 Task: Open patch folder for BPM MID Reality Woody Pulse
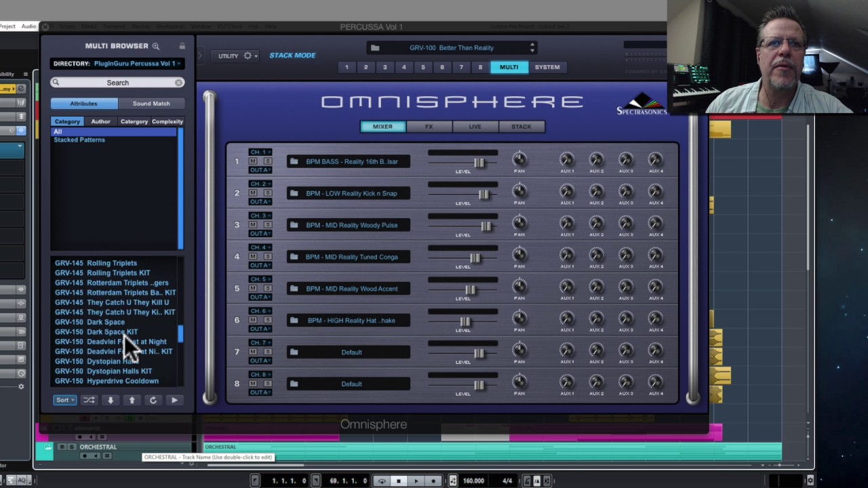click(x=294, y=226)
